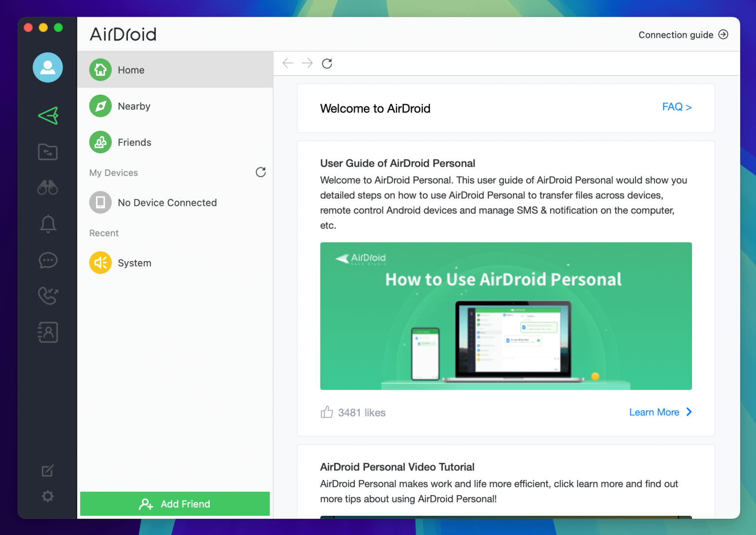The width and height of the screenshot is (756, 535).
Task: Refresh the My Devices list
Action: click(261, 172)
